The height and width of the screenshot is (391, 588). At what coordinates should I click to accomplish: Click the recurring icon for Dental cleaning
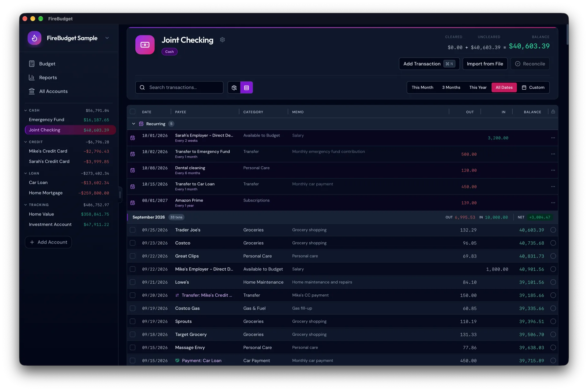click(x=133, y=170)
